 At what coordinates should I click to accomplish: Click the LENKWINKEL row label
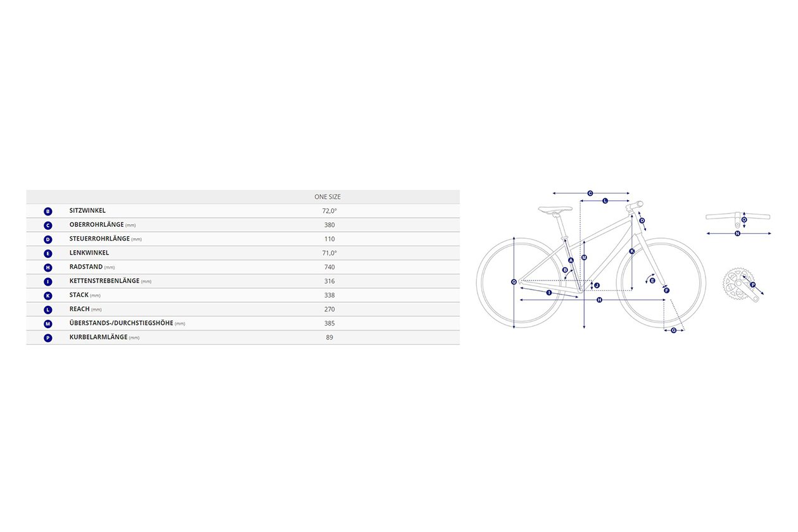pos(89,253)
